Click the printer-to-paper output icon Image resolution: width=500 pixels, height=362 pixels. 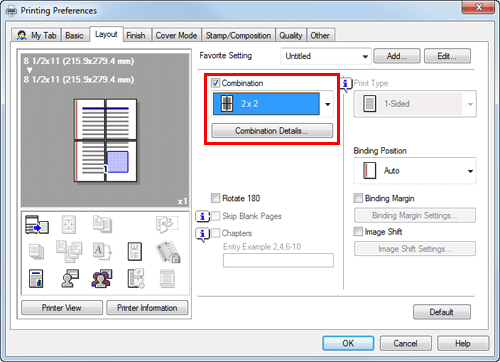click(37, 225)
